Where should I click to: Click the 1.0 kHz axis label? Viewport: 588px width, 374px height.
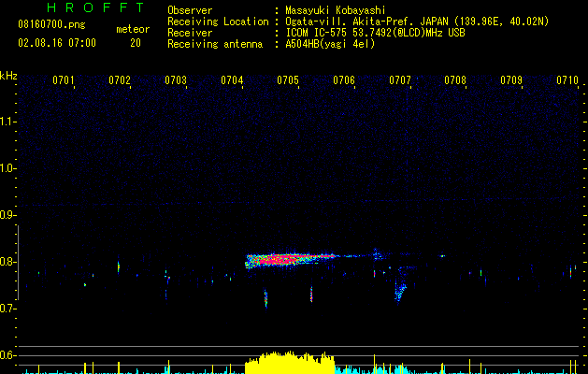(x=7, y=168)
